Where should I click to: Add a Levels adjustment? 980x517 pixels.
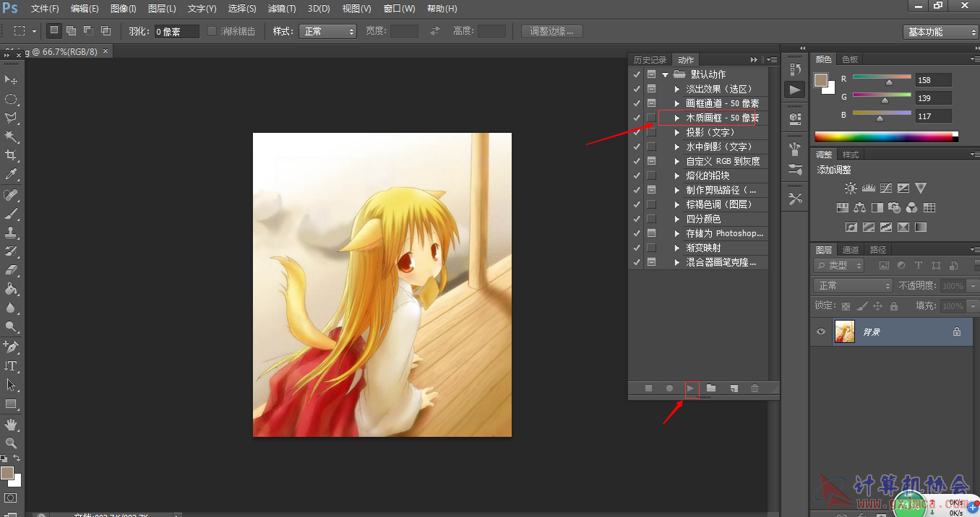pos(869,188)
